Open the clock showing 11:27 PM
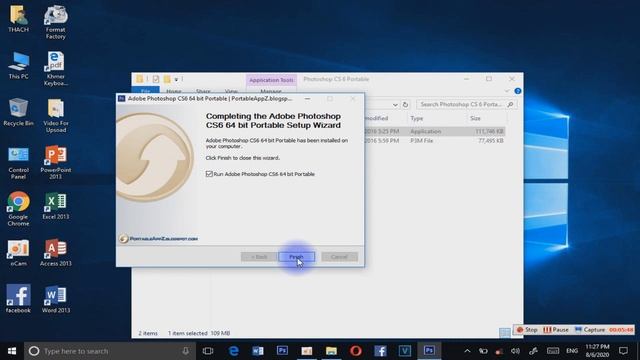Viewport: 640px width, 360px height. (598, 351)
